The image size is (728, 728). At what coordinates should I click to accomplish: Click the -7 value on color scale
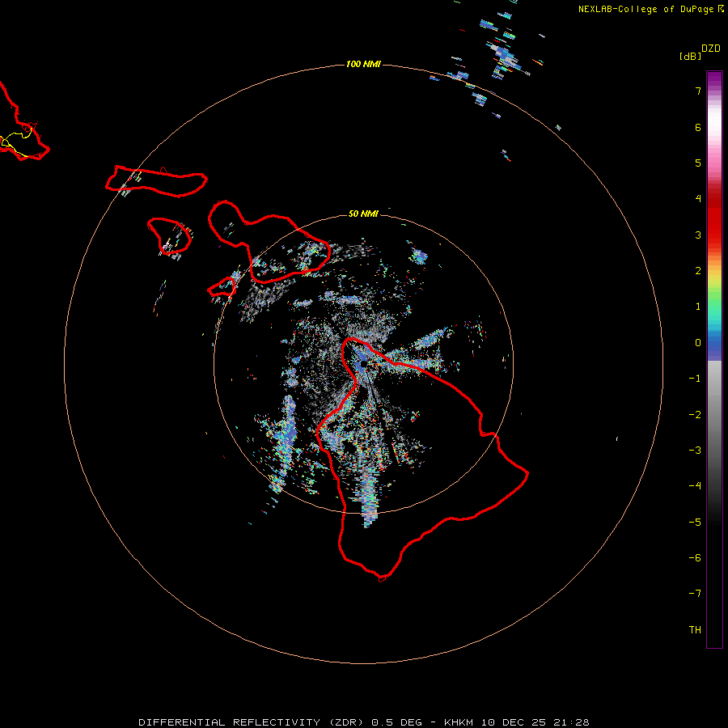(695, 594)
